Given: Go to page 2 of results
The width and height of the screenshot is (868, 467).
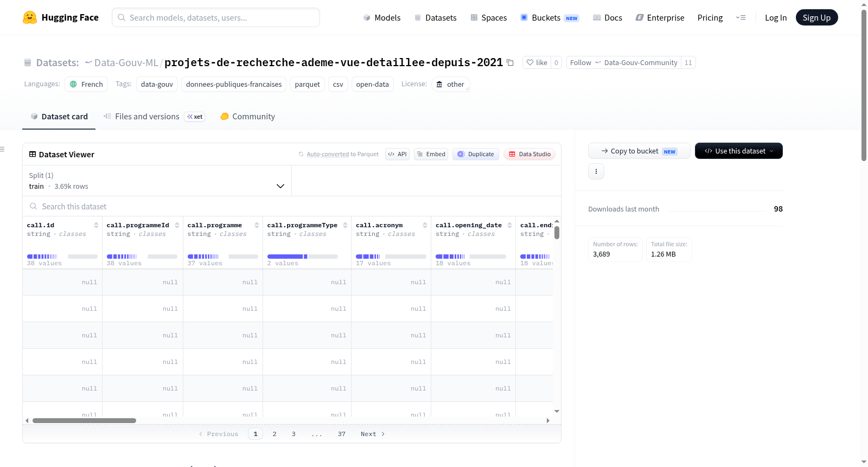Looking at the screenshot, I should pyautogui.click(x=275, y=434).
